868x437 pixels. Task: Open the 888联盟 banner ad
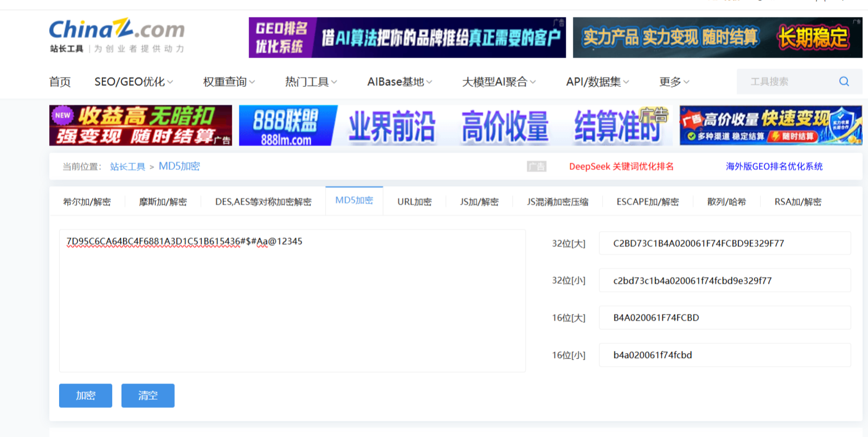[456, 125]
